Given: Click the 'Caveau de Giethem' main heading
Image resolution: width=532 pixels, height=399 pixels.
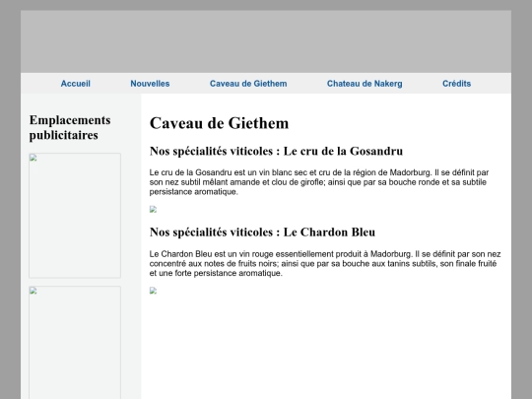Looking at the screenshot, I should [x=219, y=123].
